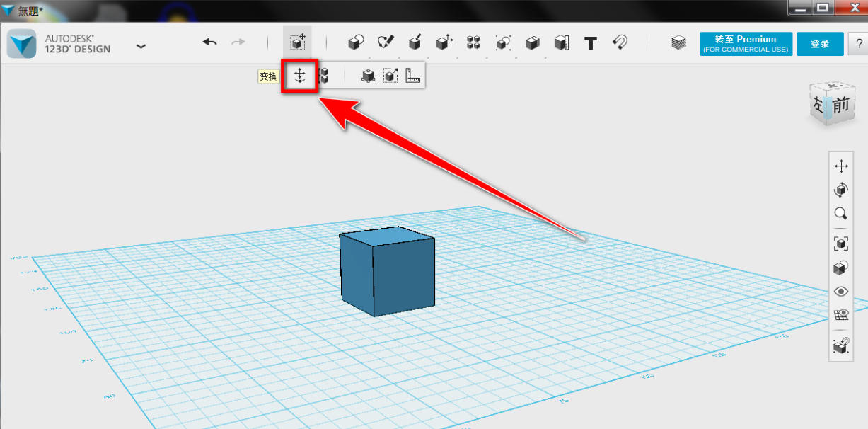Viewport: 868px width, 429px height.
Task: Open the Modify tools menu
Action: pyautogui.click(x=444, y=42)
